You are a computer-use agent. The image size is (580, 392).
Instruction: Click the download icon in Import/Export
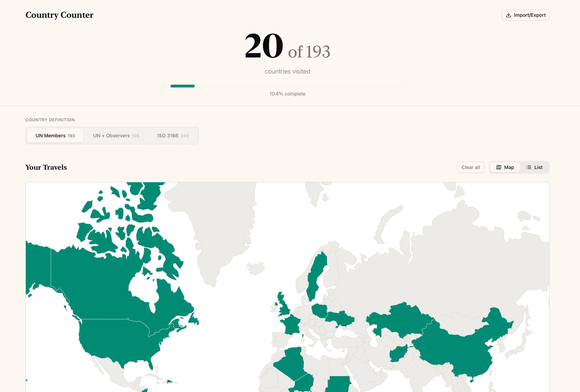(x=508, y=15)
